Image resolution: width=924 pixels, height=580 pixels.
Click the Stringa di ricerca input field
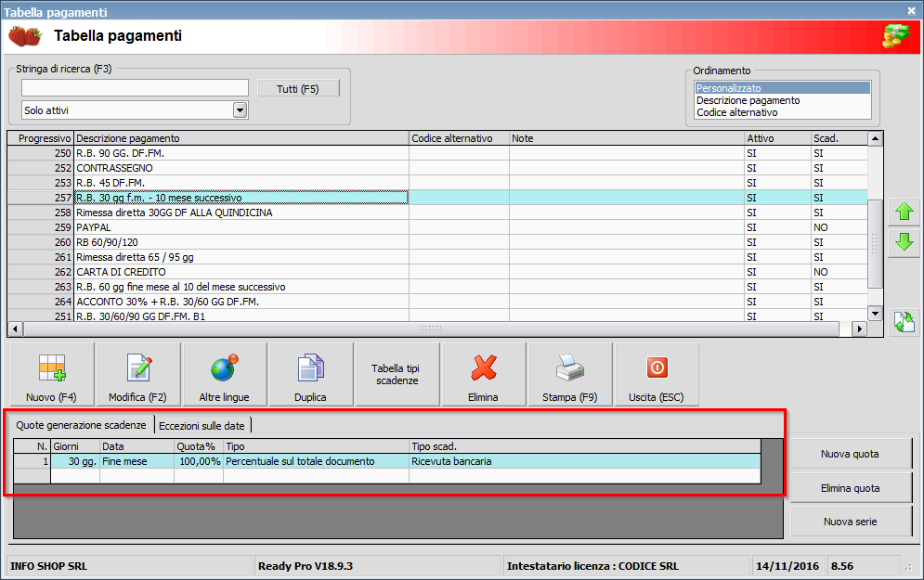(135, 88)
